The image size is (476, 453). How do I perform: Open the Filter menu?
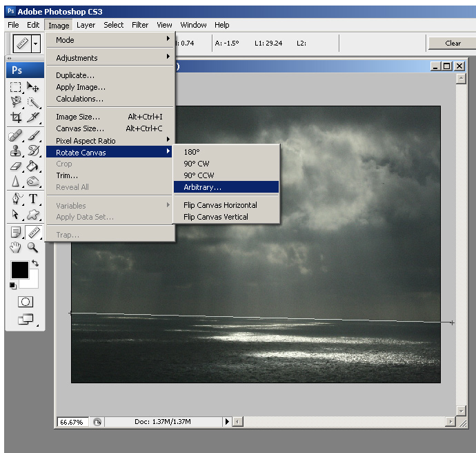click(x=140, y=25)
